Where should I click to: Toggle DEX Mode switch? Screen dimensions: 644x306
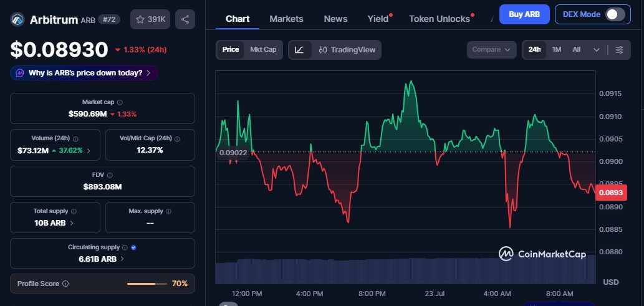[x=616, y=14]
